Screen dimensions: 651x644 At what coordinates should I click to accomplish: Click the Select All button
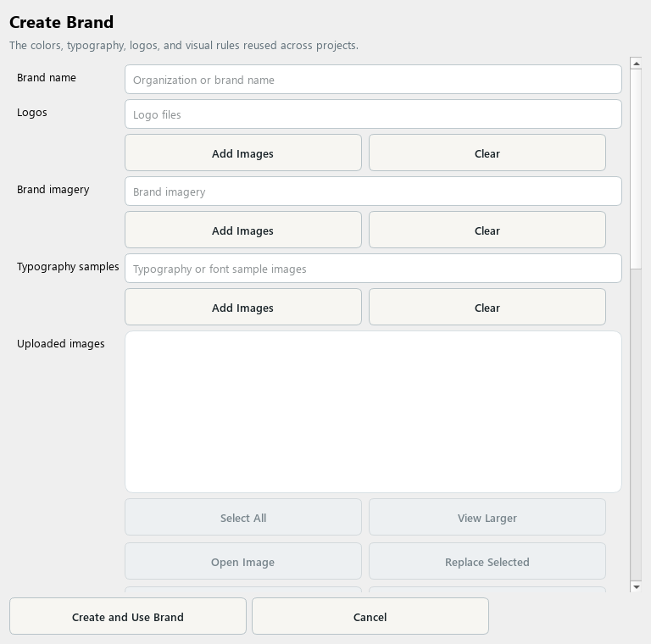(x=243, y=517)
